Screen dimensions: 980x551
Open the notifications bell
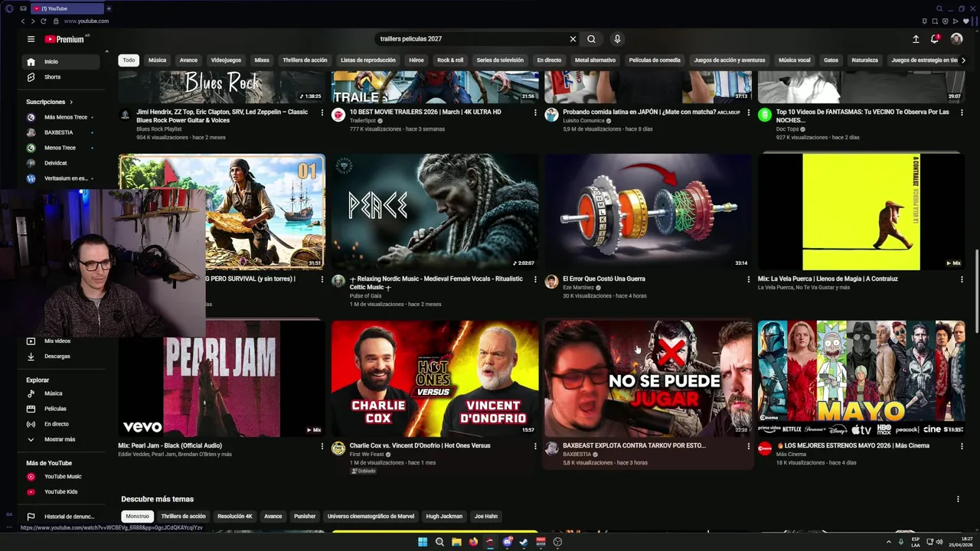(x=935, y=39)
